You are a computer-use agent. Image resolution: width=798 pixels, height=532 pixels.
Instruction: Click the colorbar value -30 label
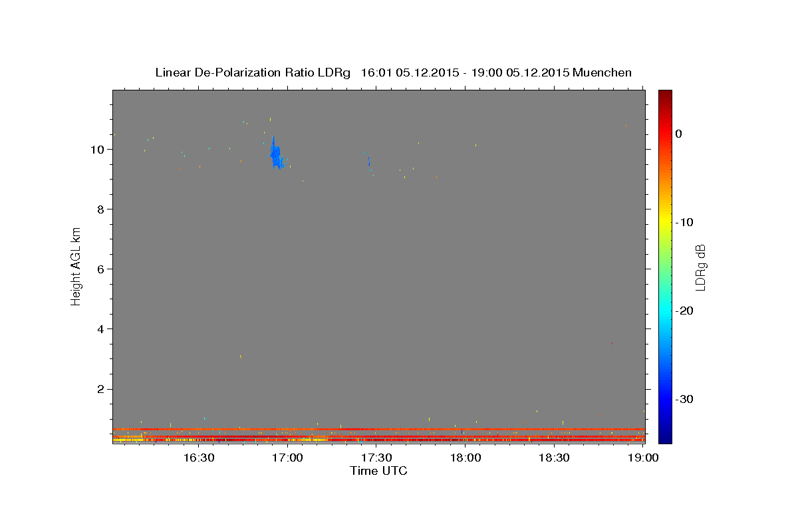pyautogui.click(x=685, y=399)
